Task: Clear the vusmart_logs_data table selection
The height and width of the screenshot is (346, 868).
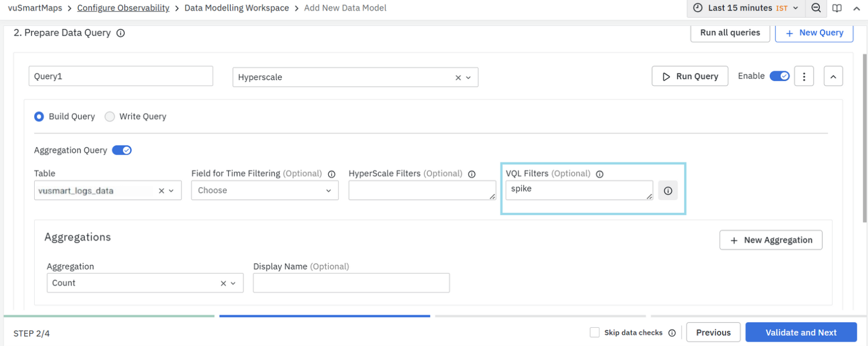Action: click(161, 191)
